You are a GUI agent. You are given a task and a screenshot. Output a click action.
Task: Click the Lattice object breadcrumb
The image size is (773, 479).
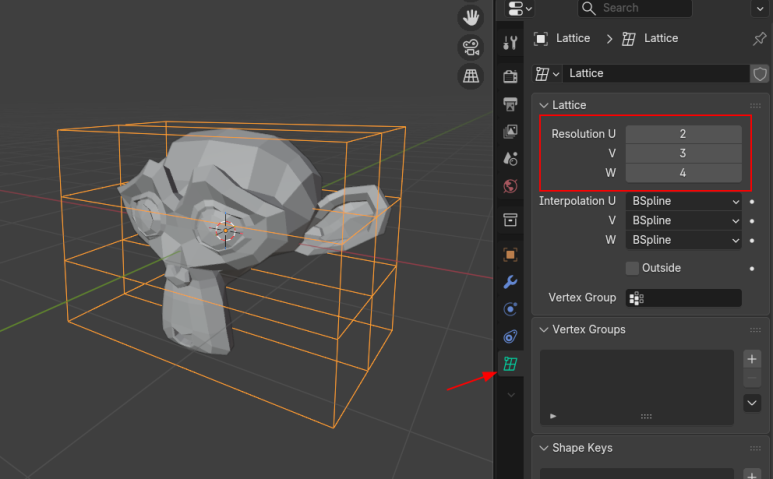(x=562, y=38)
